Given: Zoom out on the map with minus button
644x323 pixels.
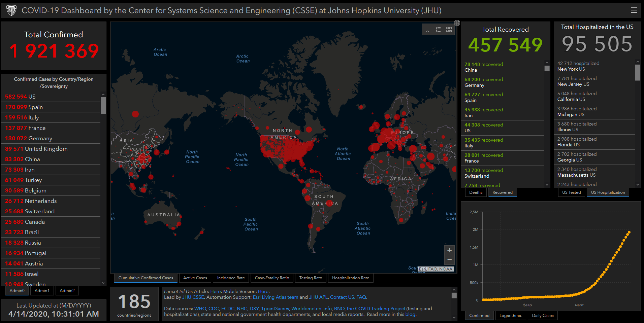Looking at the screenshot, I should click(449, 259).
